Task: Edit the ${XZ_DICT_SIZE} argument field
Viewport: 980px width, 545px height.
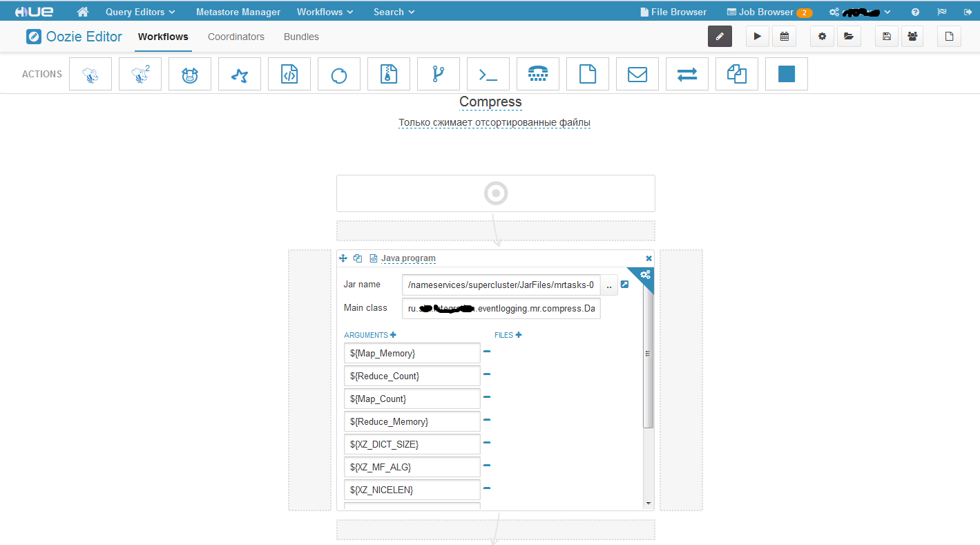Action: [x=412, y=444]
